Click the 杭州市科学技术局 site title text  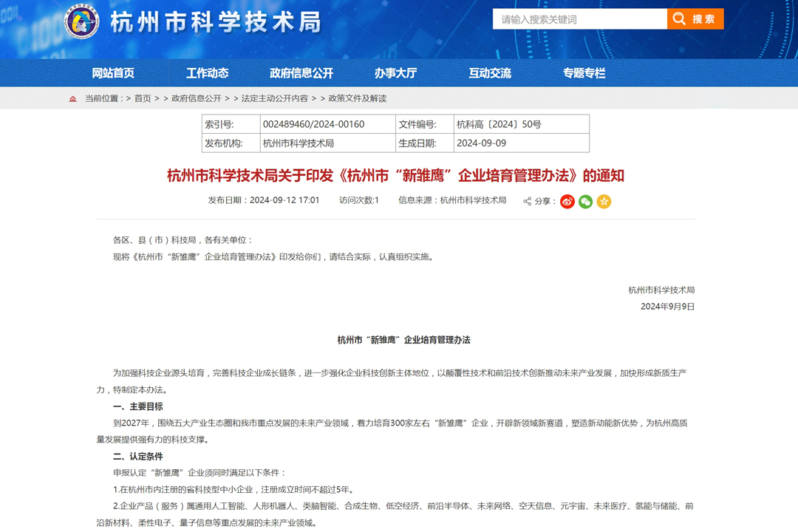[216, 22]
